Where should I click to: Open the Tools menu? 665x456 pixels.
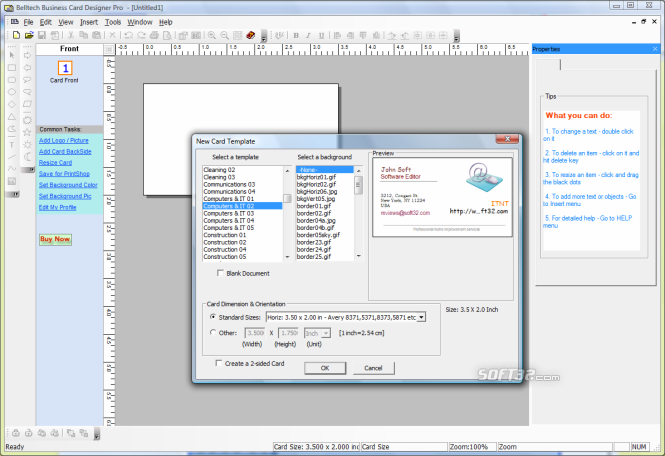[113, 22]
